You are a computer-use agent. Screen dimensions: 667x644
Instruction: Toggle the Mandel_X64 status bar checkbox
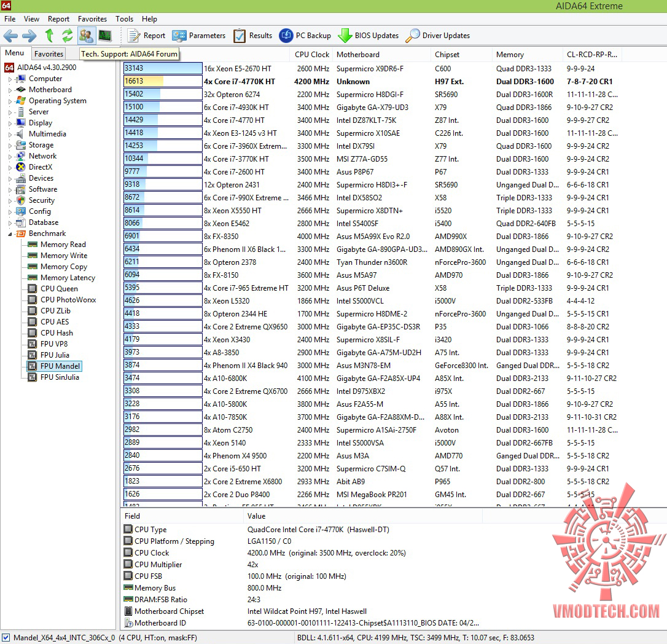coord(6,638)
